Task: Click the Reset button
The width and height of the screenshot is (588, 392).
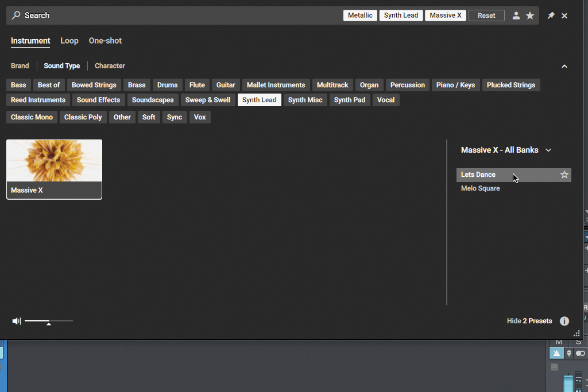Action: pos(486,15)
